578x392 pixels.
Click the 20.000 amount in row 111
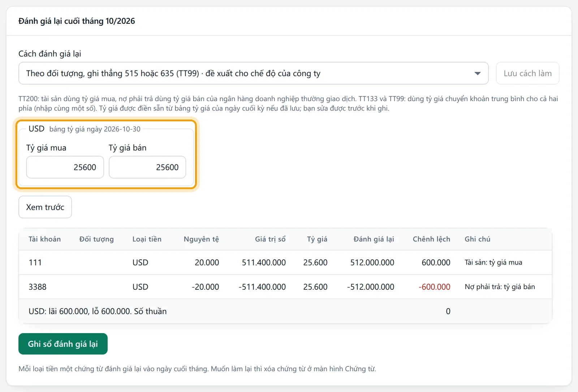[207, 263]
